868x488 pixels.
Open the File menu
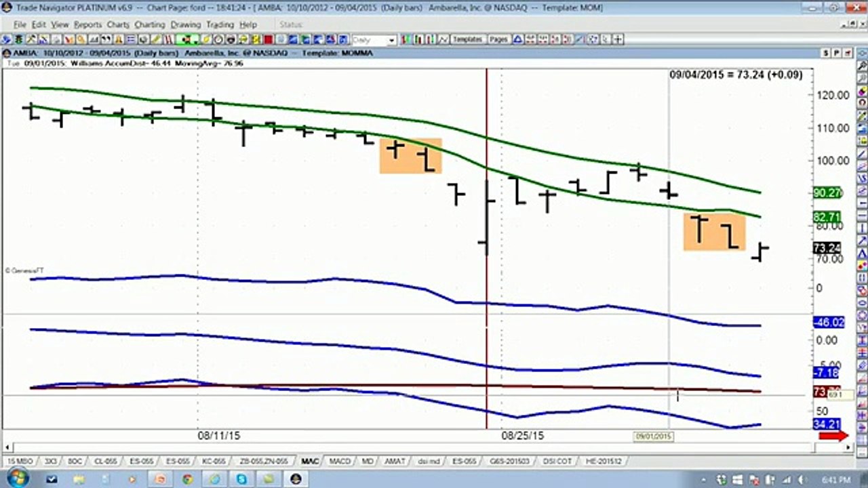[x=19, y=24]
